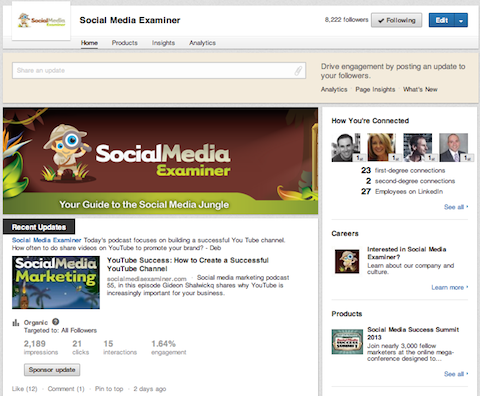Click the third connection profile photo

[x=418, y=147]
